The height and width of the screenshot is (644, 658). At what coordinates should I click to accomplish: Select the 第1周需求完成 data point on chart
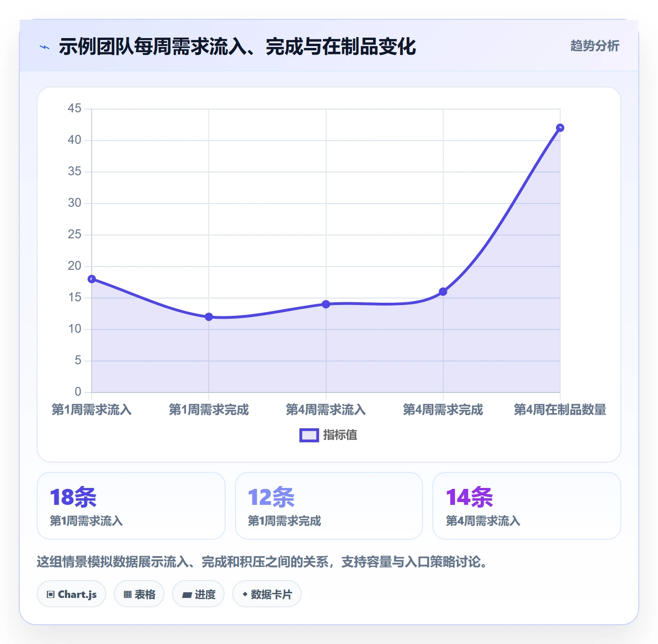(x=209, y=317)
